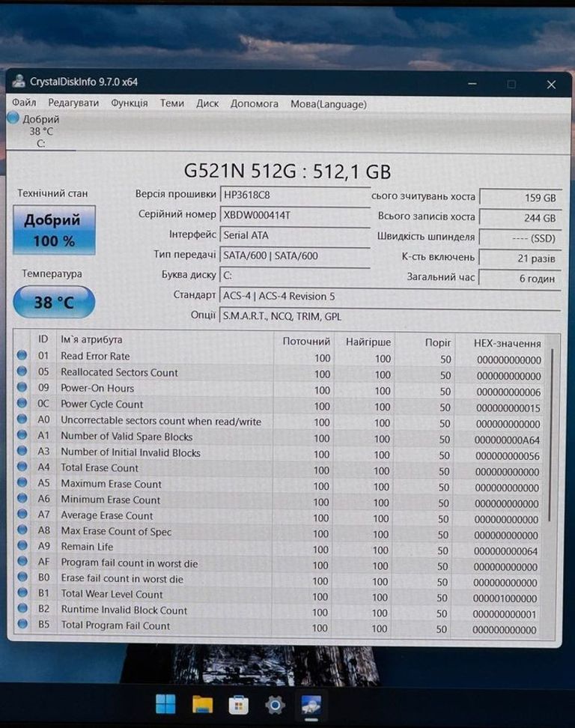575x728 pixels.
Task: Click the Добрий 100 % health status button
Action: click(53, 230)
